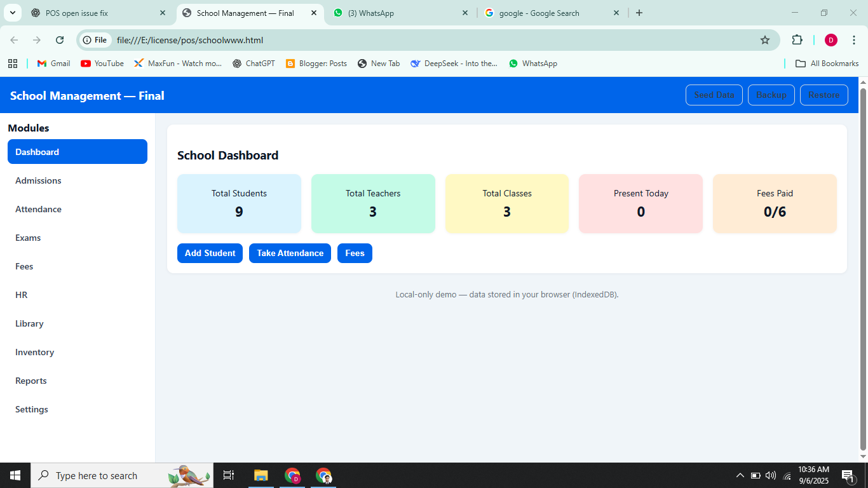868x488 pixels.
Task: Open the YouTube bookmark
Action: (x=102, y=63)
